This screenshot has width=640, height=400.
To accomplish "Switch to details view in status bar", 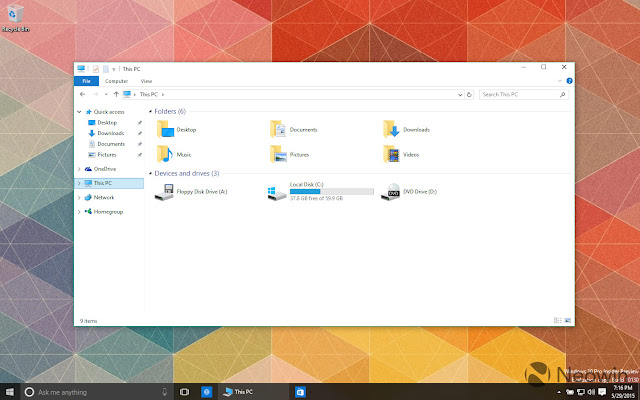I will (x=558, y=321).
